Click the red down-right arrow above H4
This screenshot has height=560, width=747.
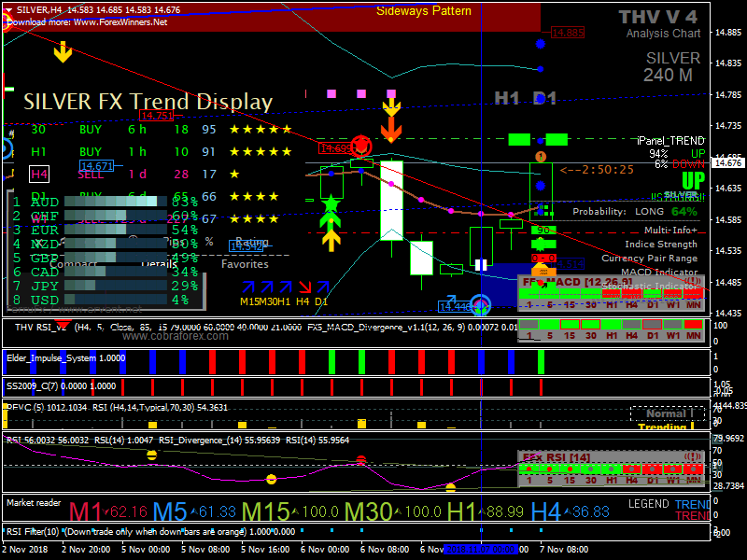(x=304, y=287)
